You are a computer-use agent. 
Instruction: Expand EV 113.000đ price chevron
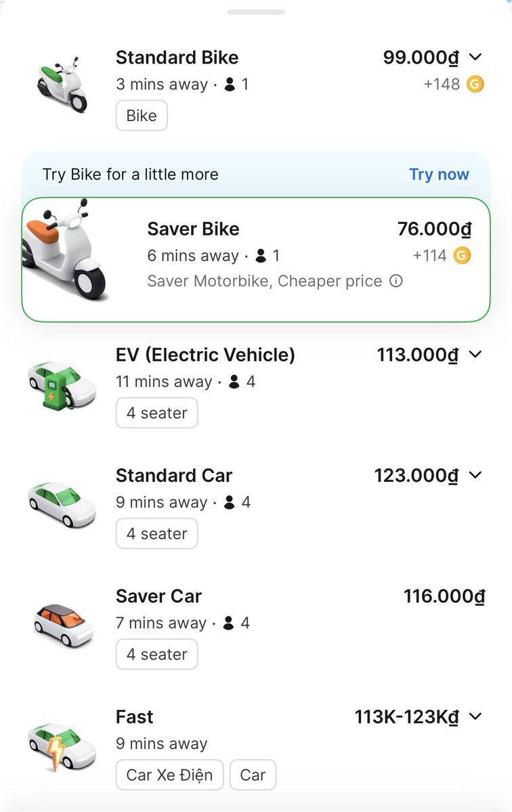pos(475,355)
